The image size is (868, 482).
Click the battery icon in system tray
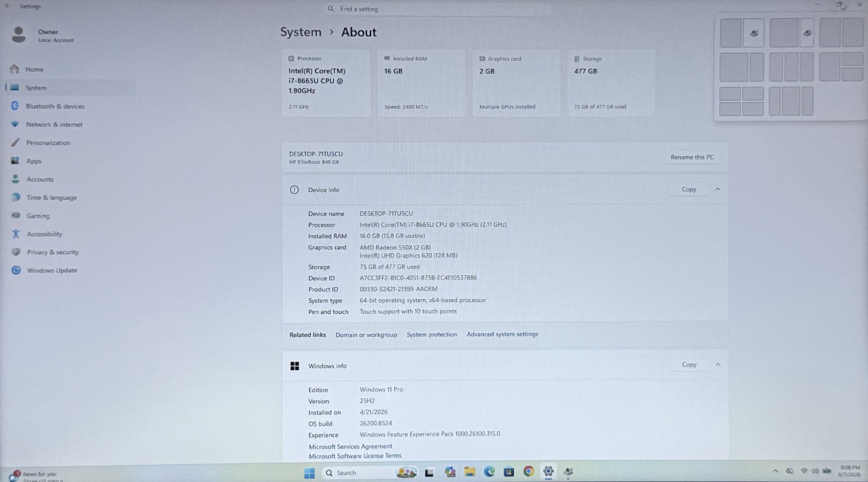click(x=827, y=471)
